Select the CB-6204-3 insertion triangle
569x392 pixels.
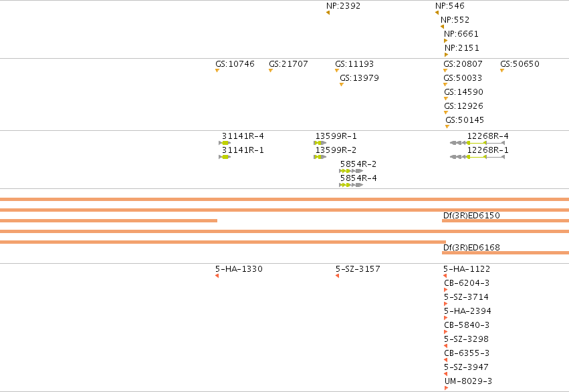[x=446, y=290]
